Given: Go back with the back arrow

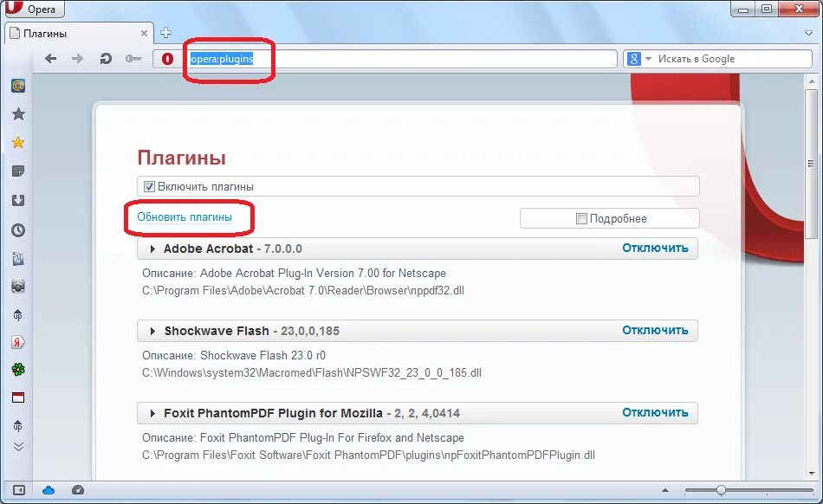Looking at the screenshot, I should 51,59.
